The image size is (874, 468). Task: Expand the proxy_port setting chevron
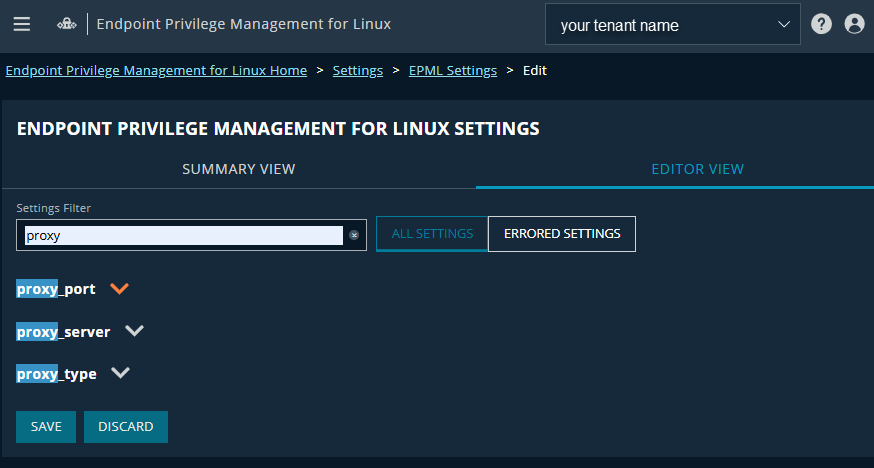[x=119, y=288]
